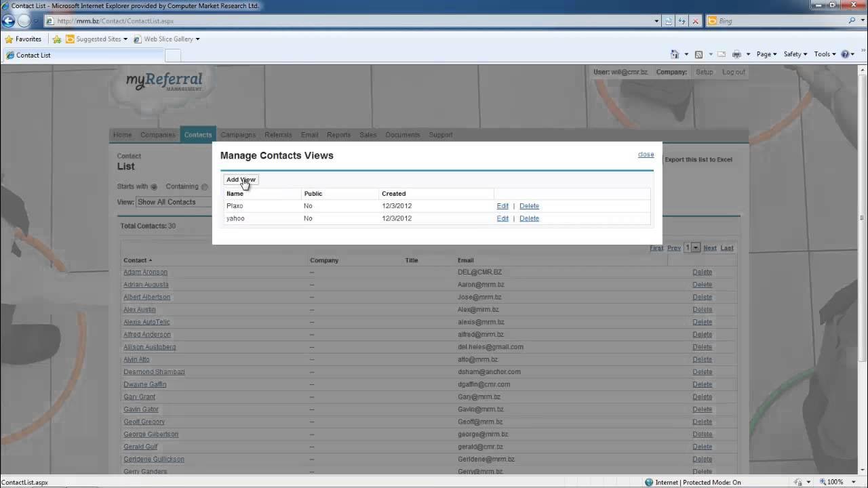The width and height of the screenshot is (868, 488).
Task: Open contact Adam Aronson
Action: 145,272
